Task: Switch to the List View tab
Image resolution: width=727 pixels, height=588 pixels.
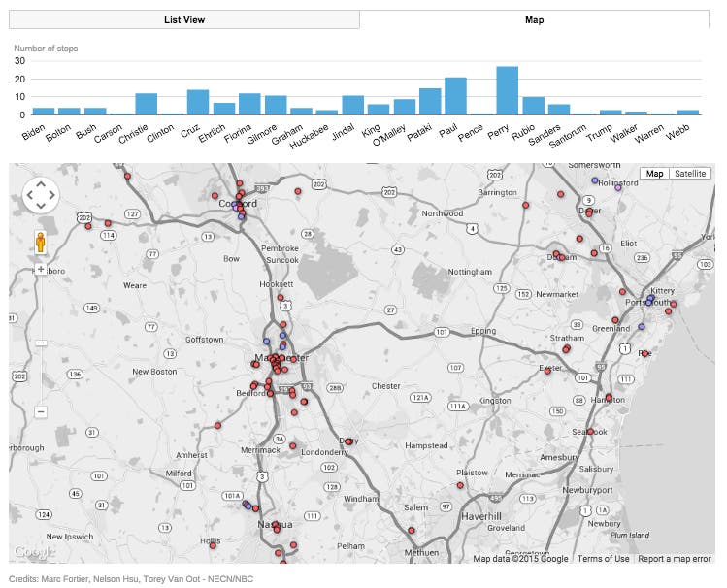Action: coord(184,19)
